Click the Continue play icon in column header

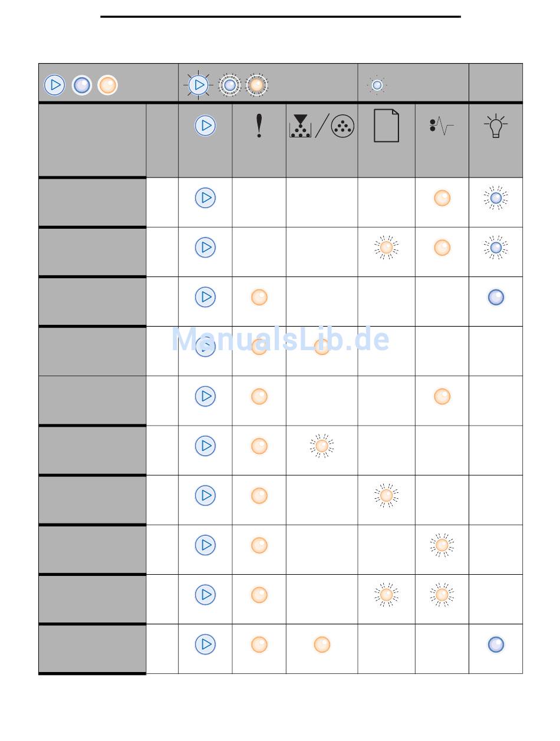coord(205,126)
